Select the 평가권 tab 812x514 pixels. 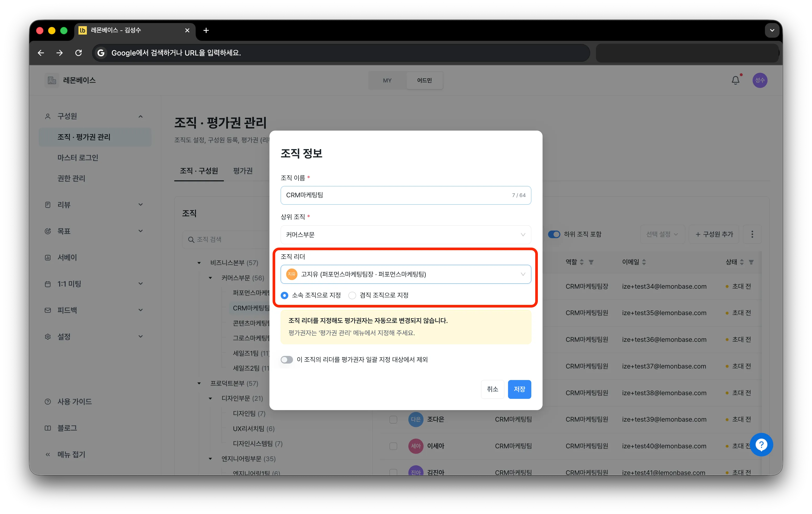point(243,171)
